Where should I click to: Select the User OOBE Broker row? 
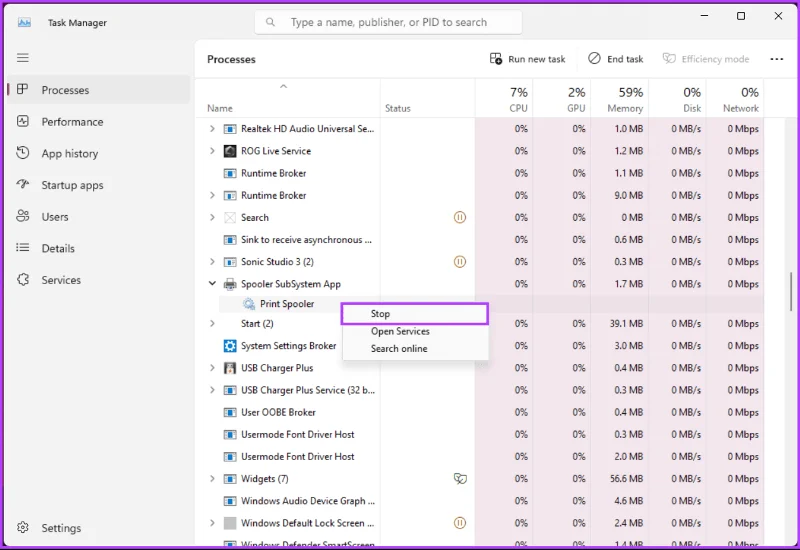pyautogui.click(x=479, y=412)
